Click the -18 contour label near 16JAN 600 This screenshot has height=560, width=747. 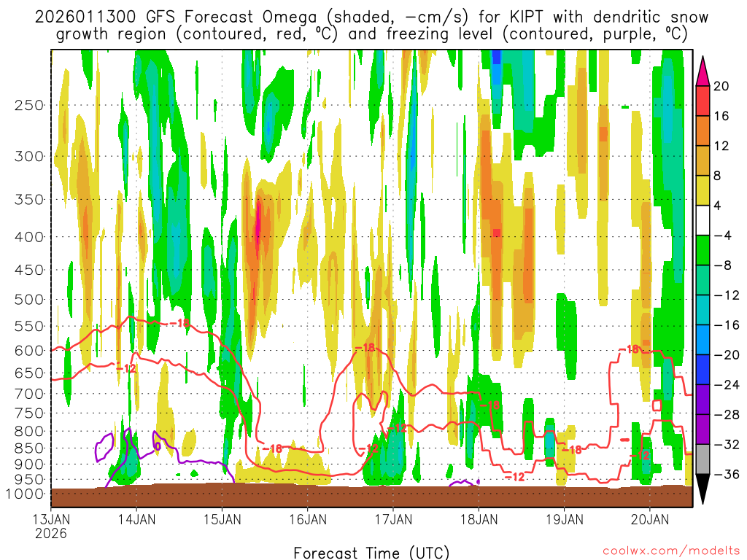tap(365, 348)
